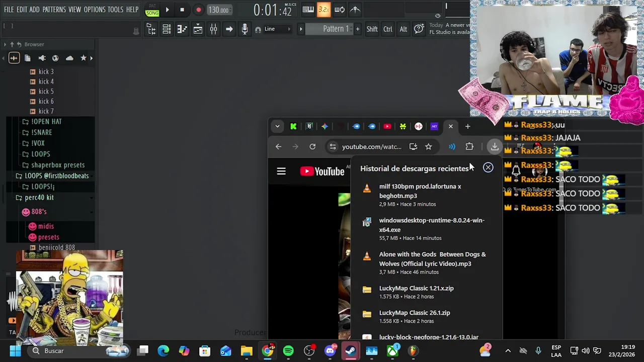Open a new Chrome tab

(x=467, y=126)
